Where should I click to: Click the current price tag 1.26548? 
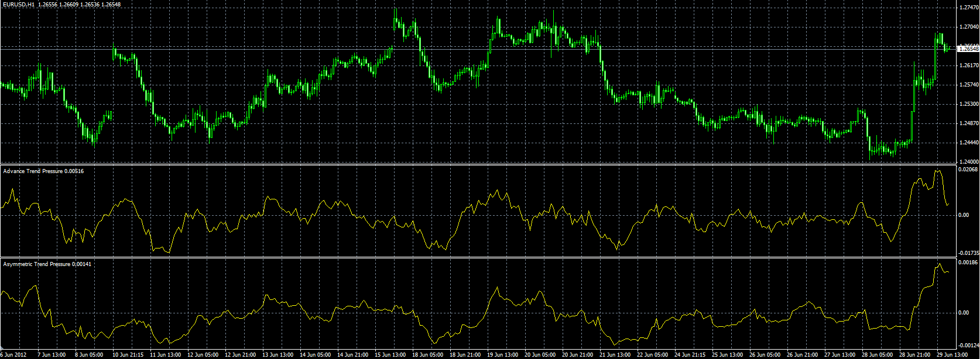[968, 49]
